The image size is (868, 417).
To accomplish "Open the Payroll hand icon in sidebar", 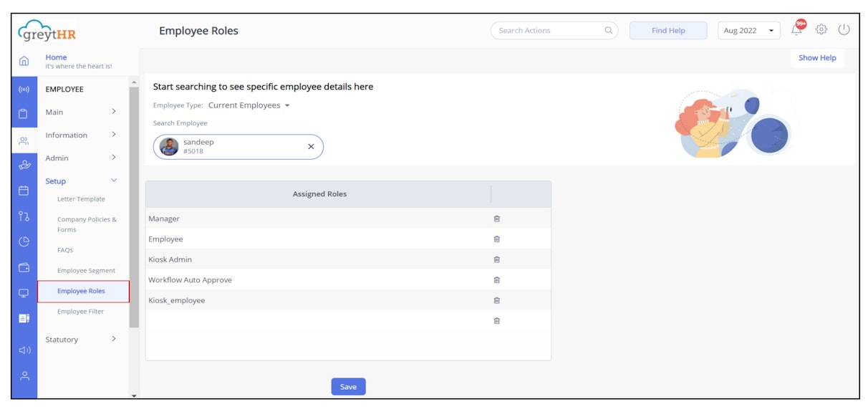I will pyautogui.click(x=23, y=165).
